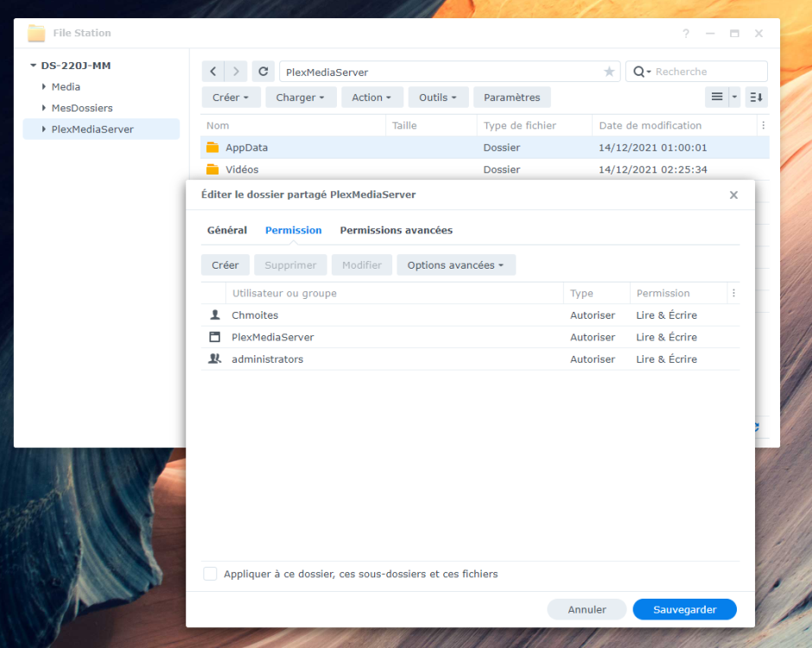The height and width of the screenshot is (648, 812).
Task: Go forward with the right arrow button
Action: pos(236,72)
